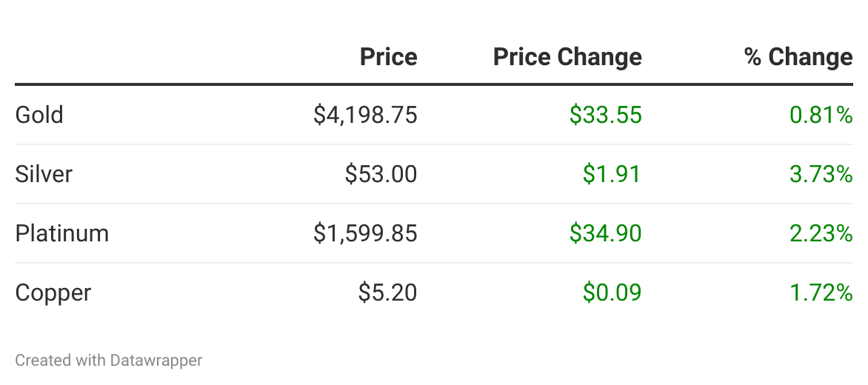
Task: Select Silver's $53.00 price cell
Action: (381, 174)
